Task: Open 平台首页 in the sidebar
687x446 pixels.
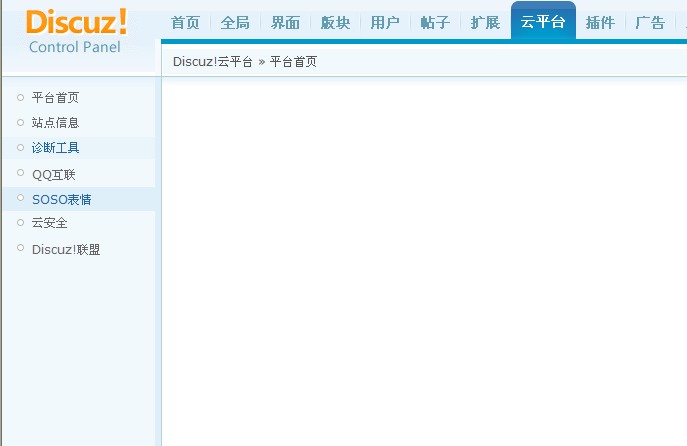Action: pyautogui.click(x=56, y=97)
